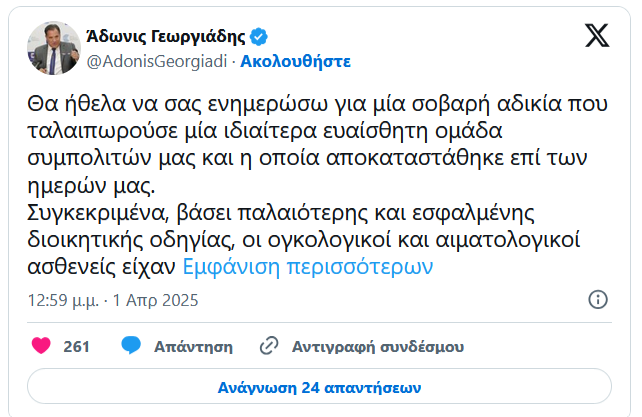Viewport: 642px width, 417px height.
Task: Like the tweet with the heart icon
Action: click(x=41, y=346)
